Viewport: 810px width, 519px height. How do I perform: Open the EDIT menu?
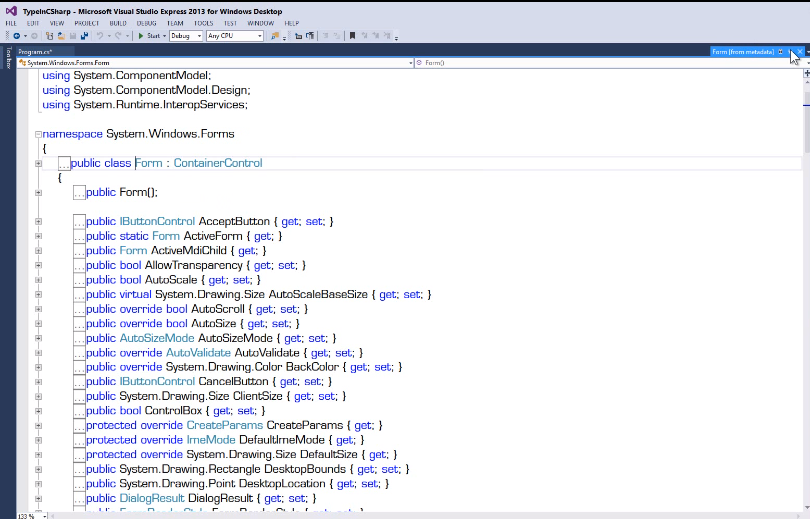point(33,23)
